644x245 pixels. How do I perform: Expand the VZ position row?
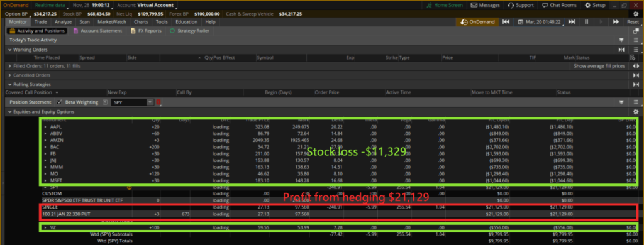(x=45, y=227)
